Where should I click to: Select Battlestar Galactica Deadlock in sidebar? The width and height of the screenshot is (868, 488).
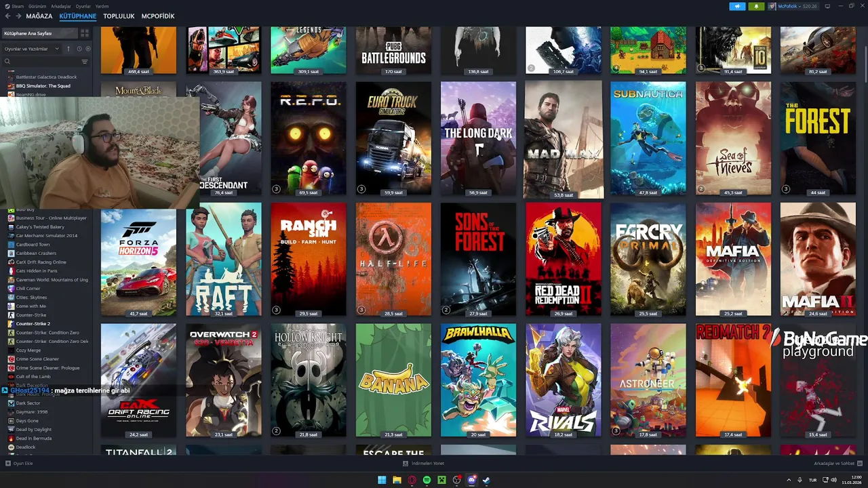point(46,77)
